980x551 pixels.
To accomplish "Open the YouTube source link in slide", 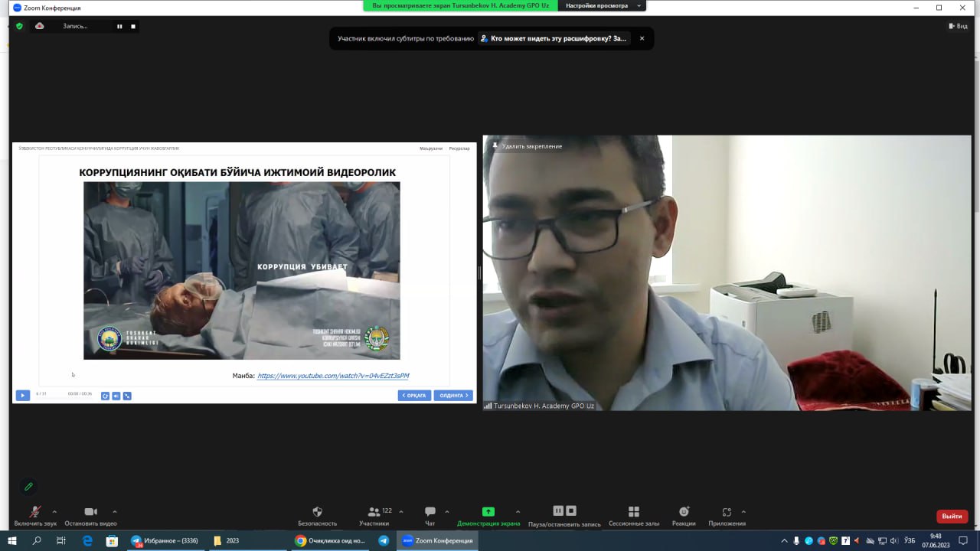I will click(x=333, y=376).
